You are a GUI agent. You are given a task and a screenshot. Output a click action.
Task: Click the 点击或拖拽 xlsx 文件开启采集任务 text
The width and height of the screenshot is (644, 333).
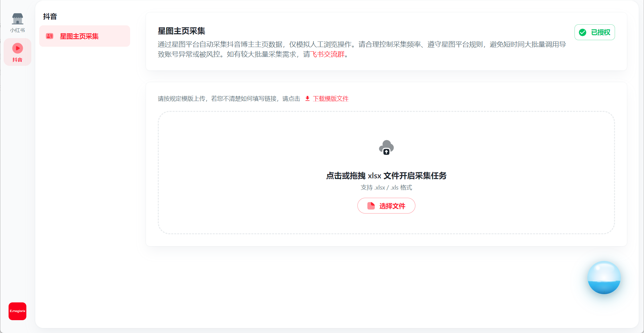coord(386,176)
